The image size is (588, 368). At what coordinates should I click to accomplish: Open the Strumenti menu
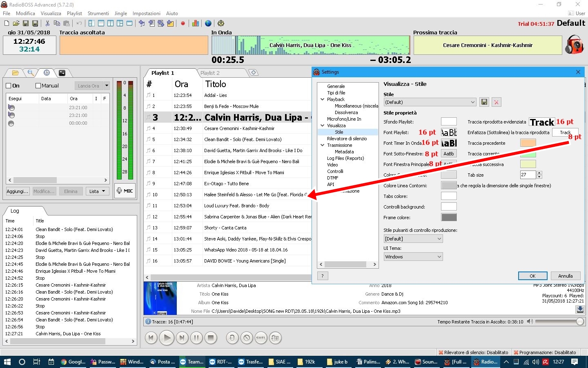coord(98,13)
